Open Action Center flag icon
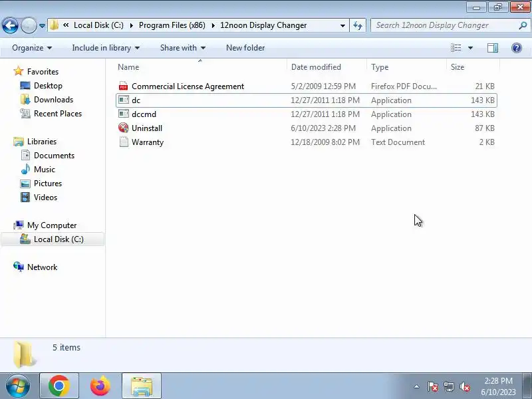 click(x=433, y=386)
